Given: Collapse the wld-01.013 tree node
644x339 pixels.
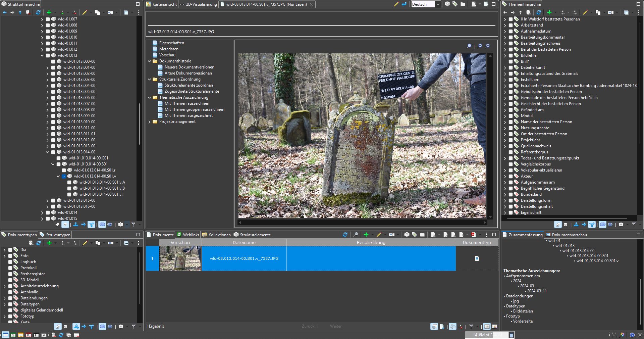Looking at the screenshot, I should [x=42, y=55].
